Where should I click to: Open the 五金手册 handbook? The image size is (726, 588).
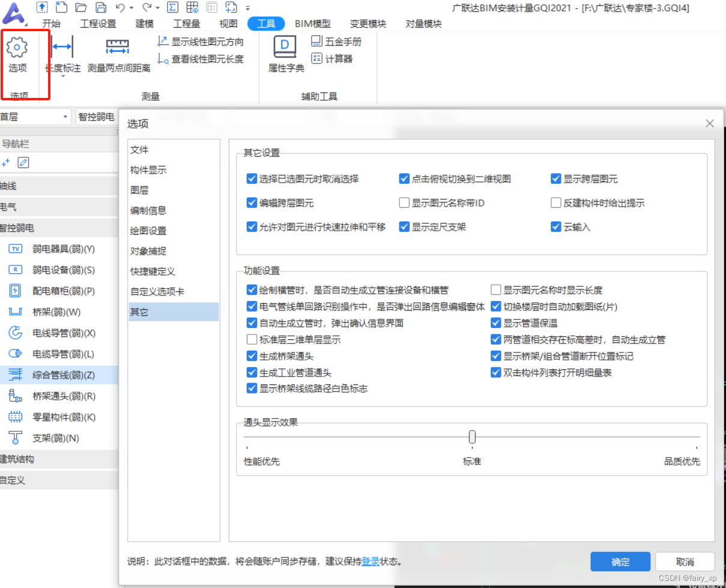[336, 41]
